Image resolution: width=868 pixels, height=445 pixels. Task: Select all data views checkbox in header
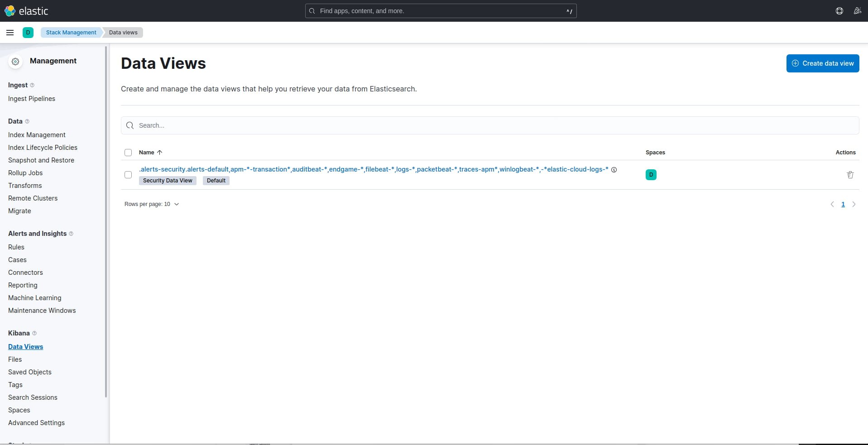[x=128, y=153]
